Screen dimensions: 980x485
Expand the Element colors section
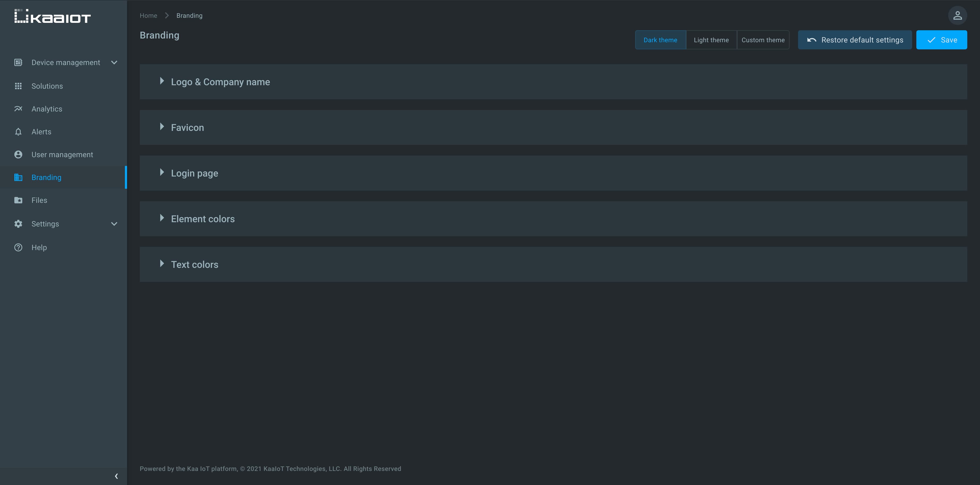pyautogui.click(x=553, y=219)
